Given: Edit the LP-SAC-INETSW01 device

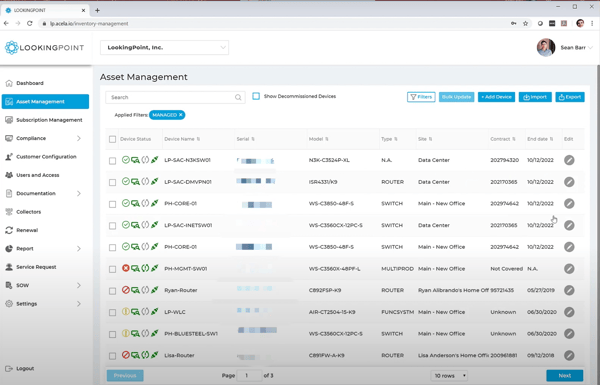Looking at the screenshot, I should click(x=569, y=225).
